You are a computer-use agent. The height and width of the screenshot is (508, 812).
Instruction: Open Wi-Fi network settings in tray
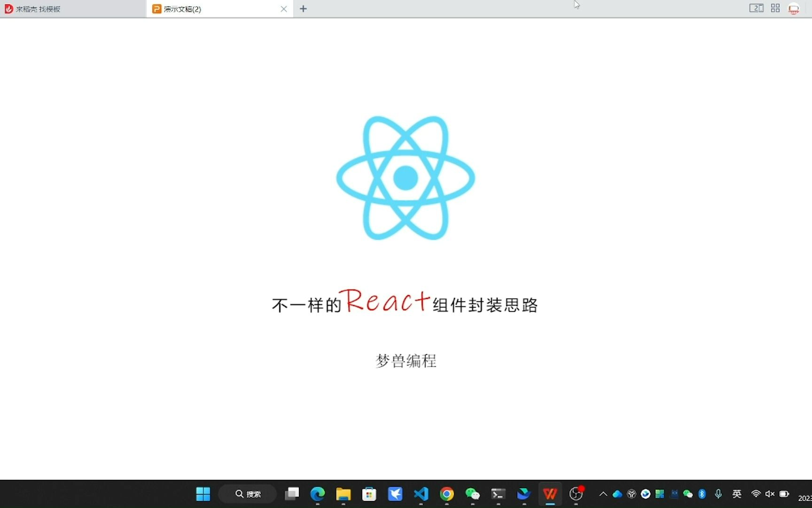756,494
